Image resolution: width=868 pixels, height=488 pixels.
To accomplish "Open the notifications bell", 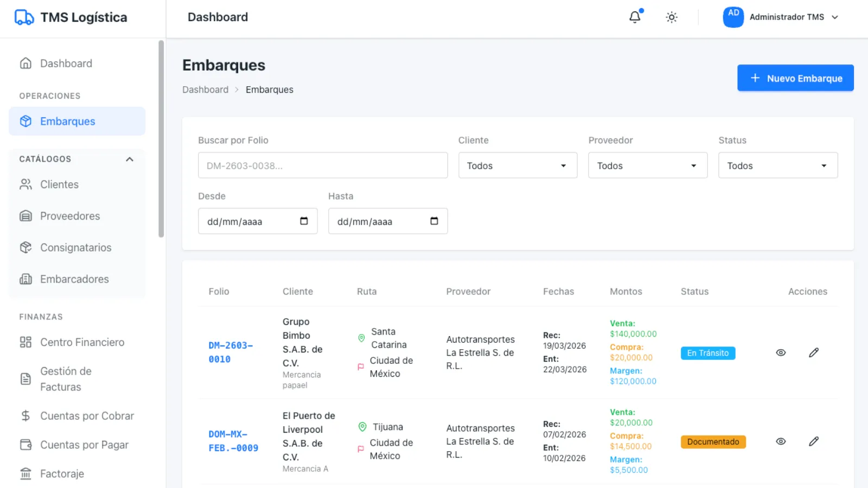I will pos(635,17).
